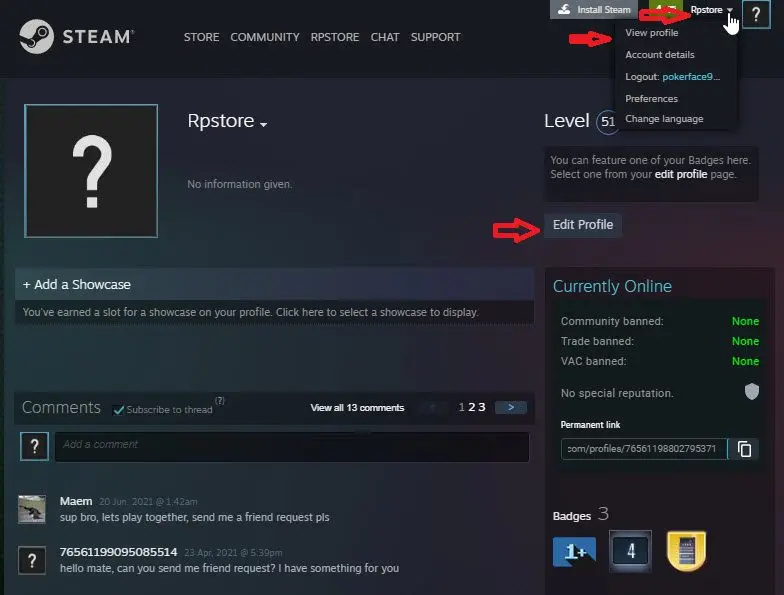784x595 pixels.
Task: Open the CHAT navigation item
Action: click(384, 37)
